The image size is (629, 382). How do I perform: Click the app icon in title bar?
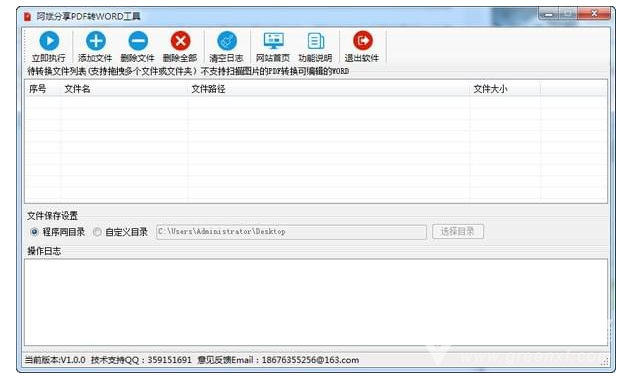point(27,16)
